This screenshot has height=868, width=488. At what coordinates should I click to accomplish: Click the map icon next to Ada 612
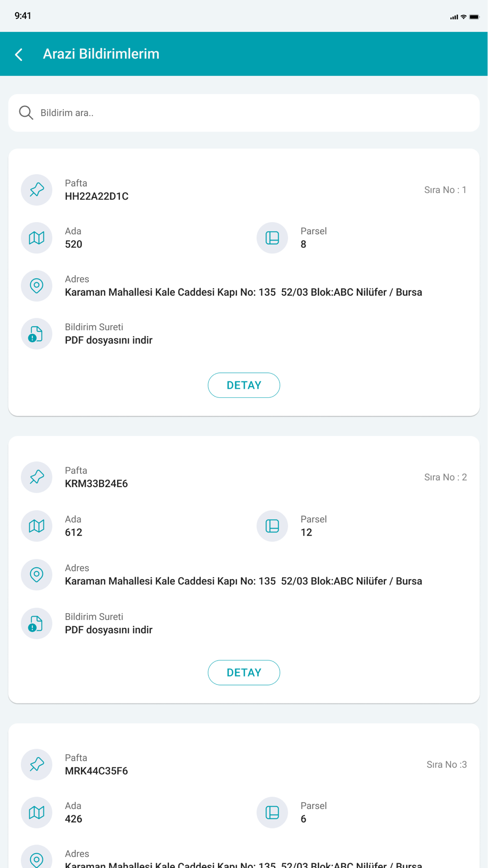tap(37, 526)
